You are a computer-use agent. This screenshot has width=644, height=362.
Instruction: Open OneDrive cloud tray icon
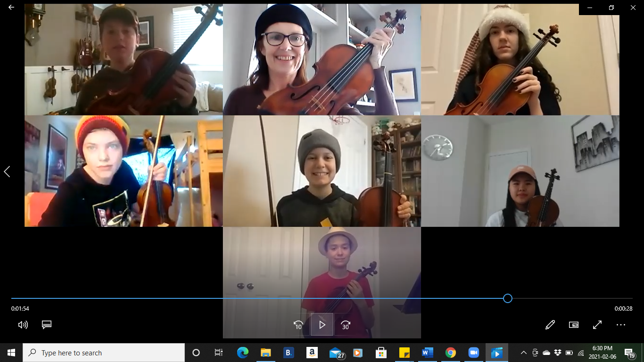coord(546,353)
